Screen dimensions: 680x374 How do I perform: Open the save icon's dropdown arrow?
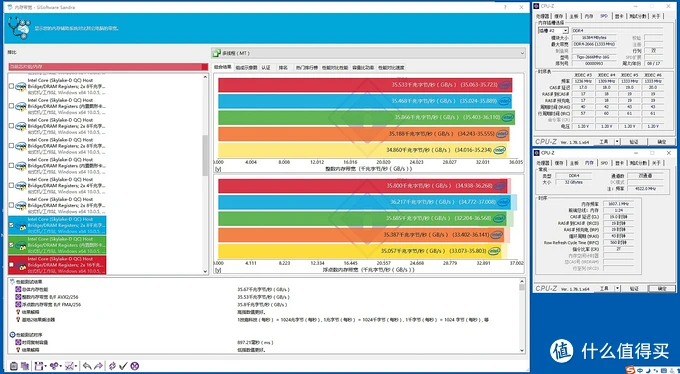[46, 367]
